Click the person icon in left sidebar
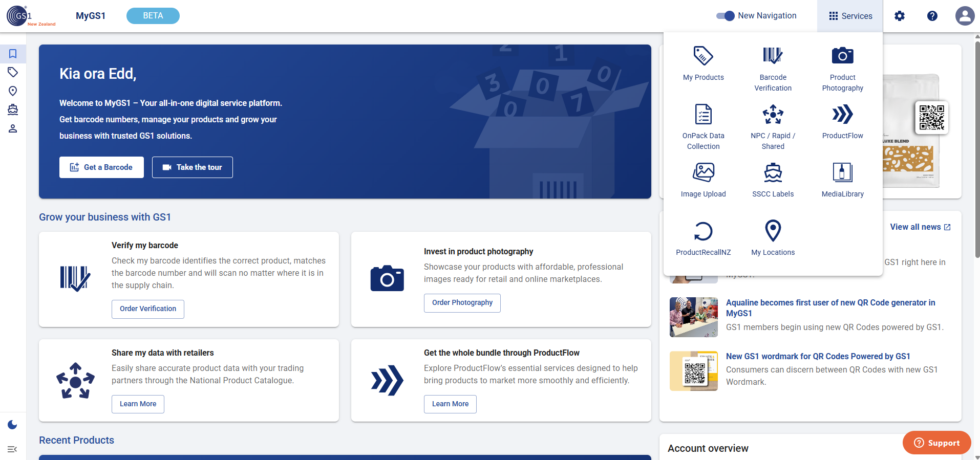The height and width of the screenshot is (460, 980). (x=13, y=128)
